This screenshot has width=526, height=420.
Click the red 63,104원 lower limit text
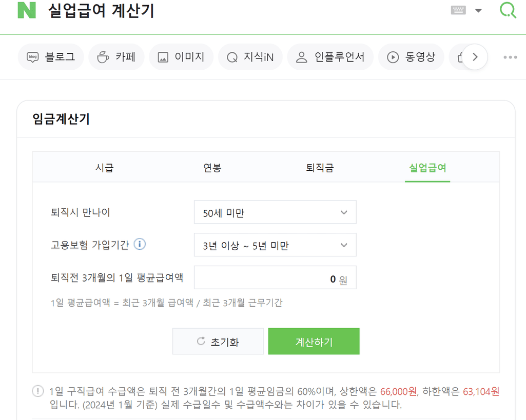pos(481,391)
